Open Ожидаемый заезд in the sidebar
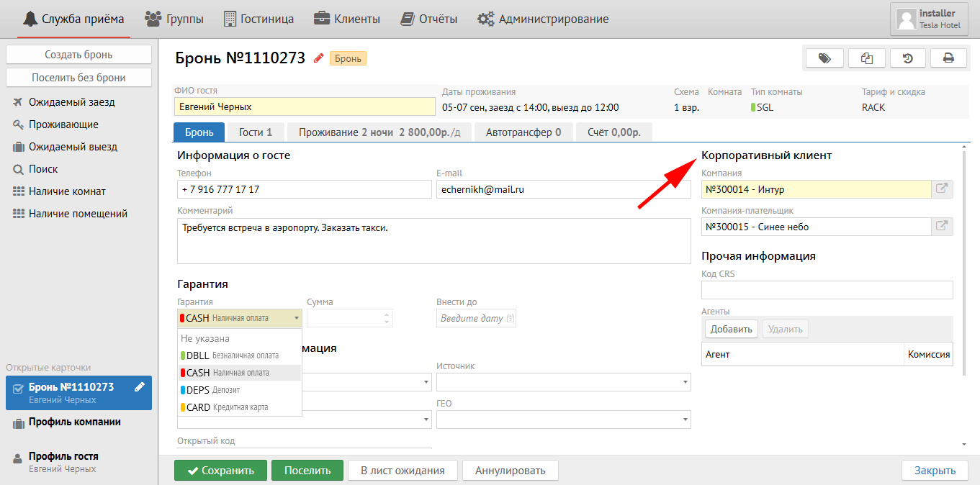 pos(71,102)
